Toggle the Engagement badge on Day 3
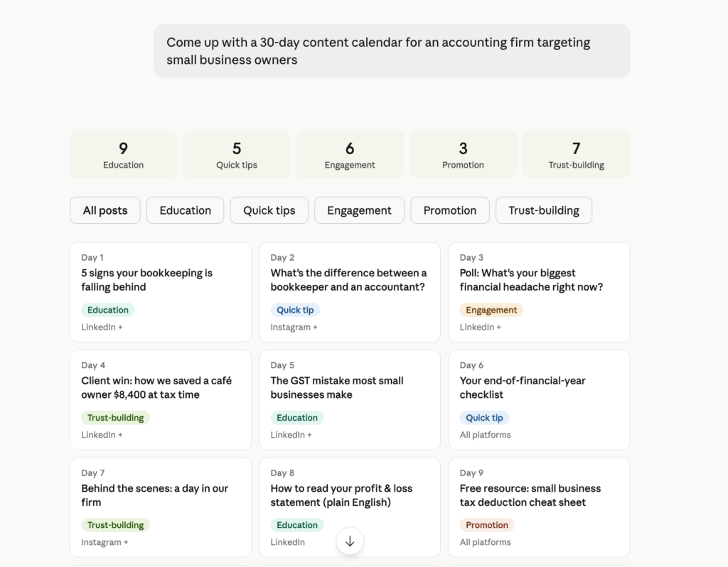Screen dimensions: 728x567 pos(491,310)
